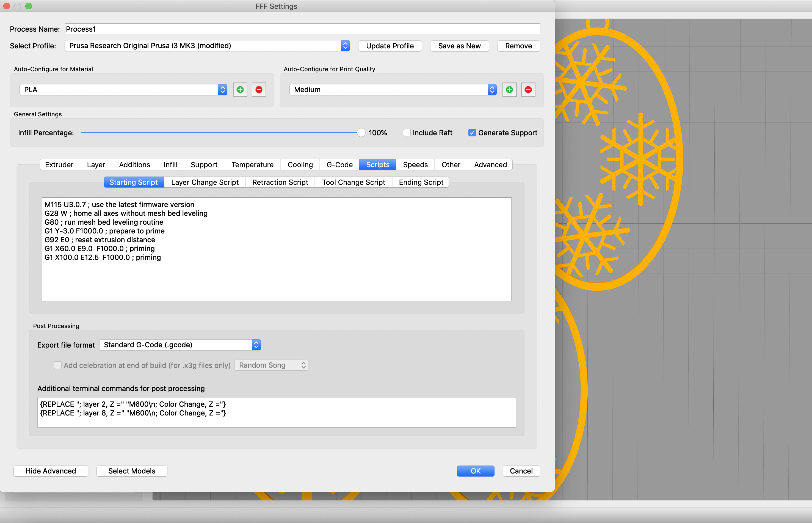Open the Medium print quality dropdown

tap(393, 90)
